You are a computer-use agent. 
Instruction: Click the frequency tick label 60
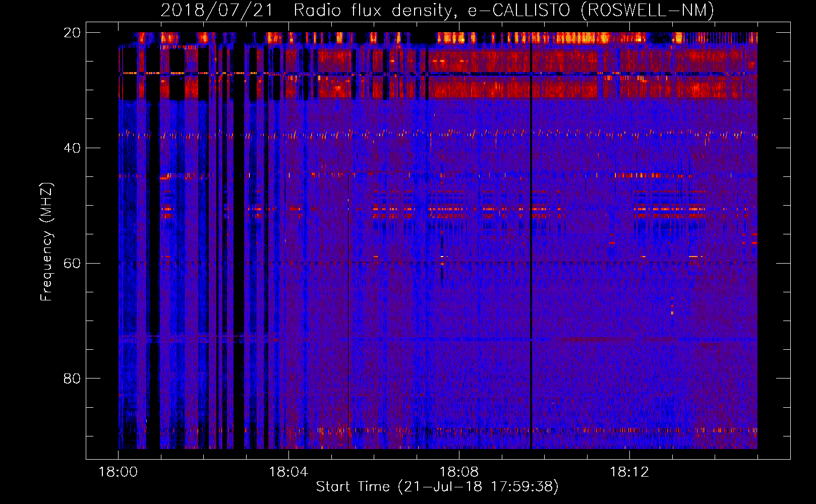(x=72, y=263)
